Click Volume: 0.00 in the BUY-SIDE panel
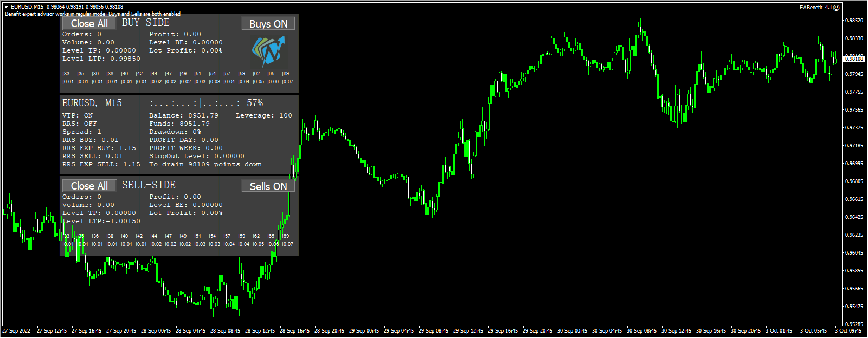The image size is (868, 338). (88, 42)
